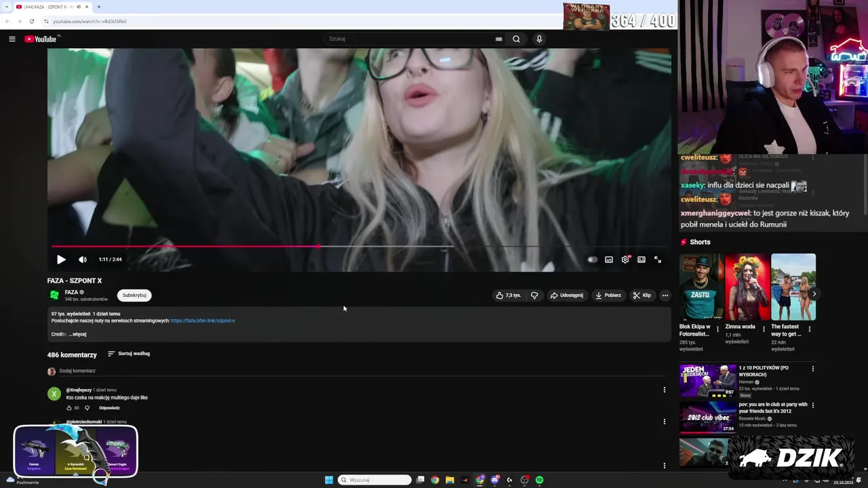Open the 'The fastest way to get' Short
Viewport: 868px width, 488px height.
click(793, 287)
